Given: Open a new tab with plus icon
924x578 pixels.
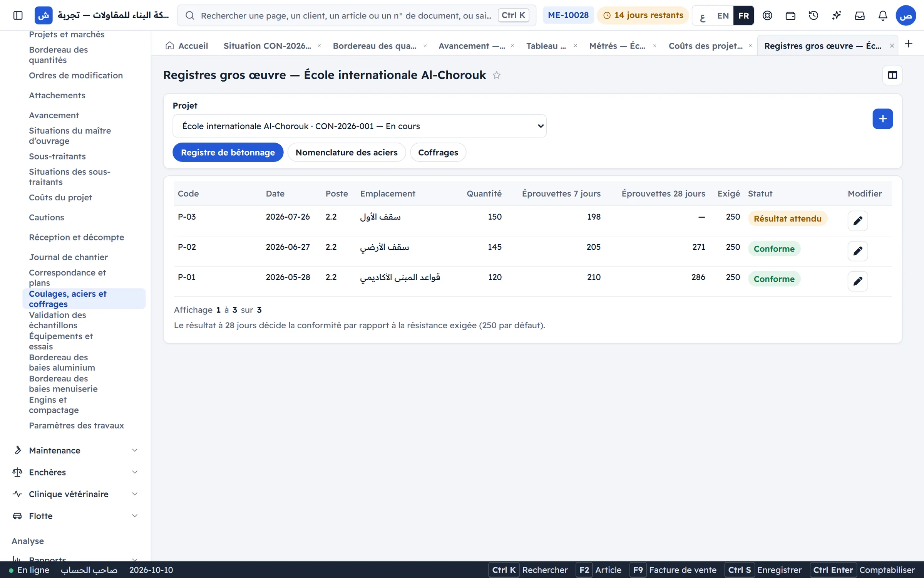Looking at the screenshot, I should pyautogui.click(x=909, y=44).
